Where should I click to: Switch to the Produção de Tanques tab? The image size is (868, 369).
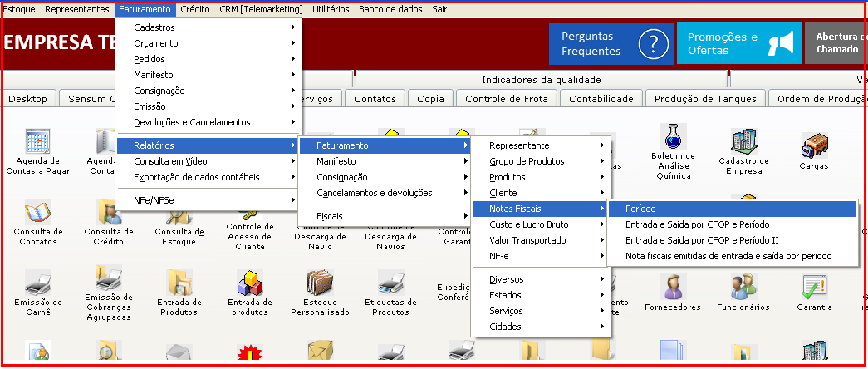[x=705, y=99]
